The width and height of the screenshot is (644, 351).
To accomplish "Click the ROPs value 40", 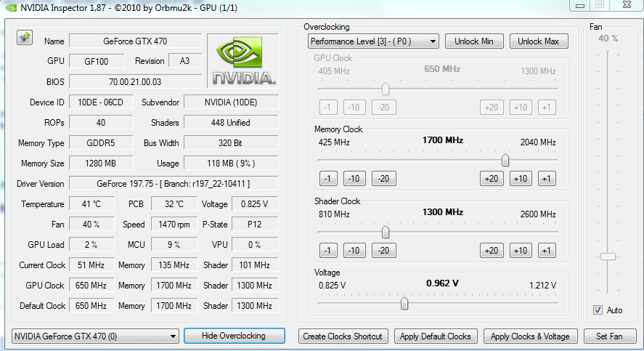I will click(x=101, y=123).
